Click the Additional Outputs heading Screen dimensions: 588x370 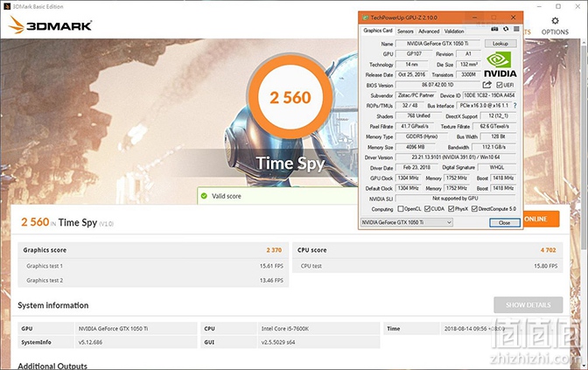(x=52, y=366)
